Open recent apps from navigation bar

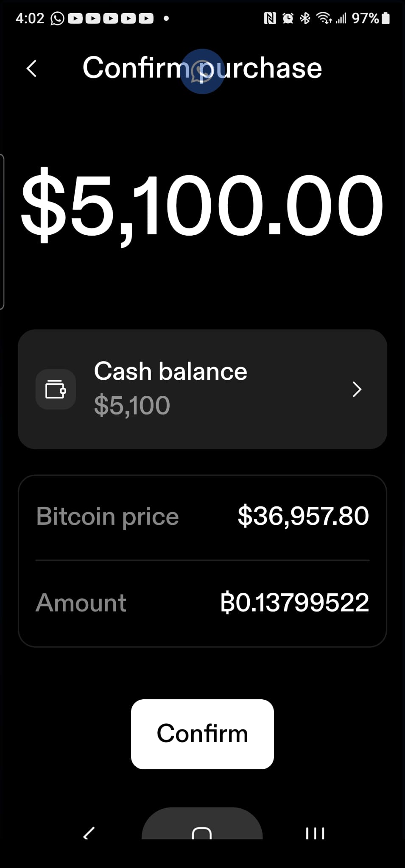point(315,833)
